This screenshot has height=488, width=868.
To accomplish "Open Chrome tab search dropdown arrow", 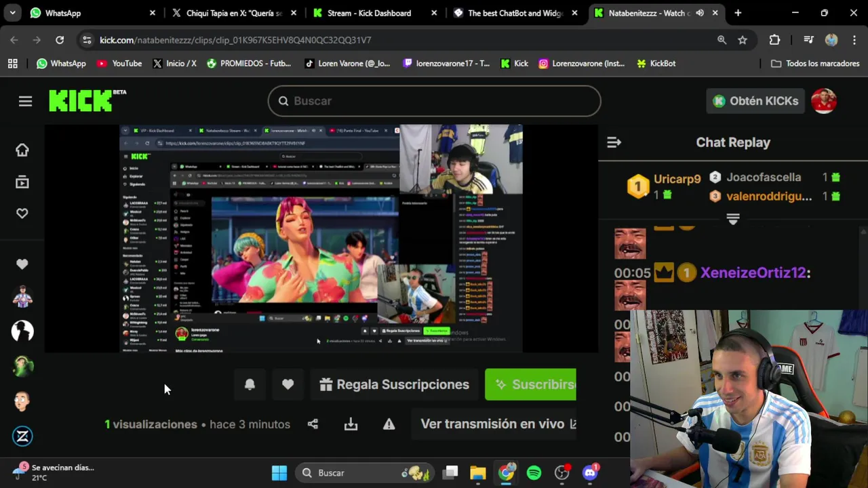I will click(x=12, y=13).
